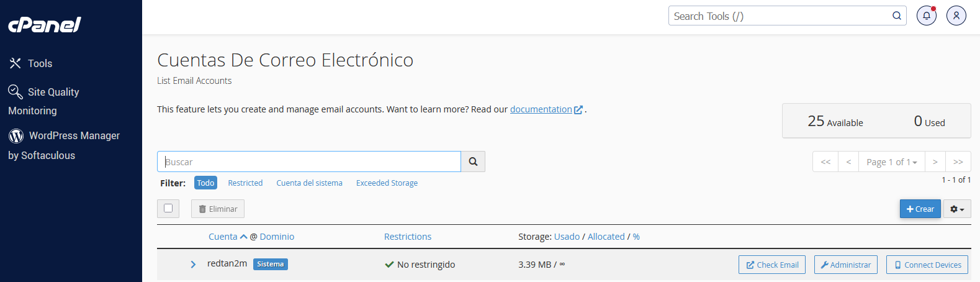Expand the redtan2m account row
Viewport: 980px width, 282px height.
[193, 265]
